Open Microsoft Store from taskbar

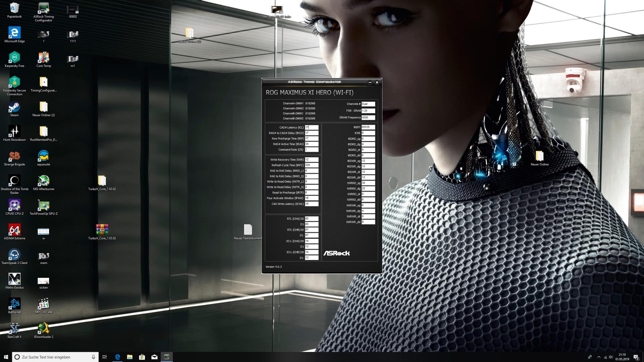click(x=142, y=357)
